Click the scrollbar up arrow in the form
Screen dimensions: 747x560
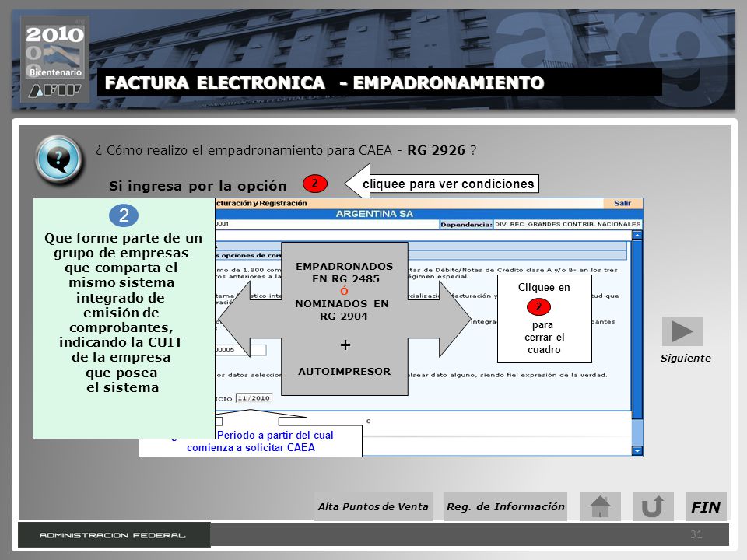tap(637, 235)
